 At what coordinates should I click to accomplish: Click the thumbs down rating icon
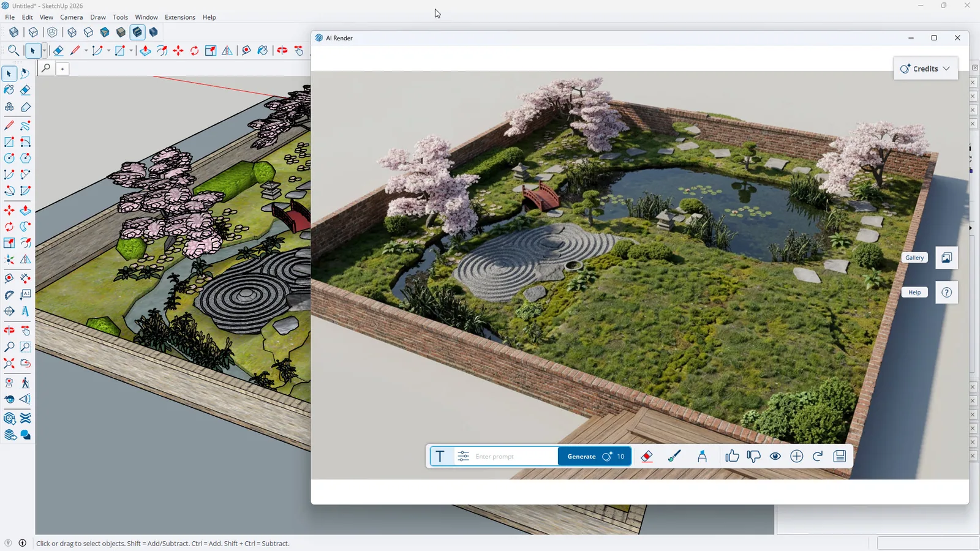coord(753,456)
